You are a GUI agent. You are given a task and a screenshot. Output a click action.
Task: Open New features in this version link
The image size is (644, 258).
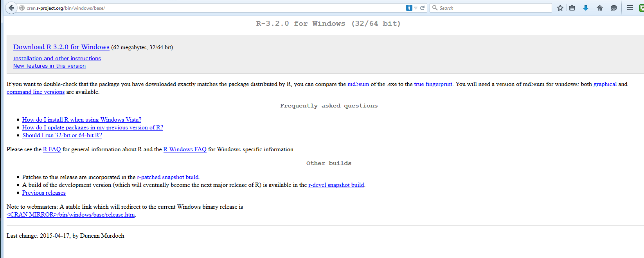[x=49, y=66]
